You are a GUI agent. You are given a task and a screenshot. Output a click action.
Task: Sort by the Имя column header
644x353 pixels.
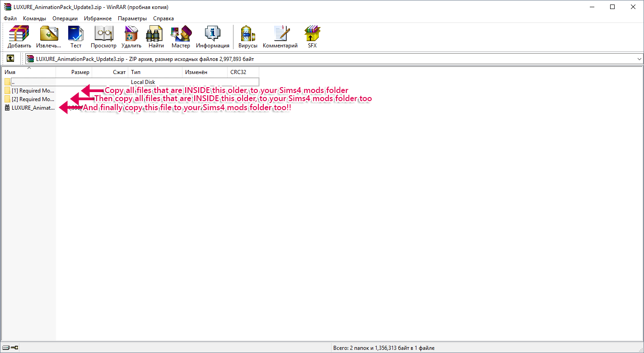[x=29, y=72]
